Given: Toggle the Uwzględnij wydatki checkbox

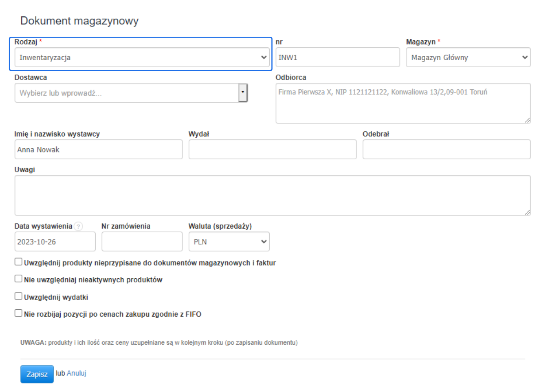Looking at the screenshot, I should 18,296.
